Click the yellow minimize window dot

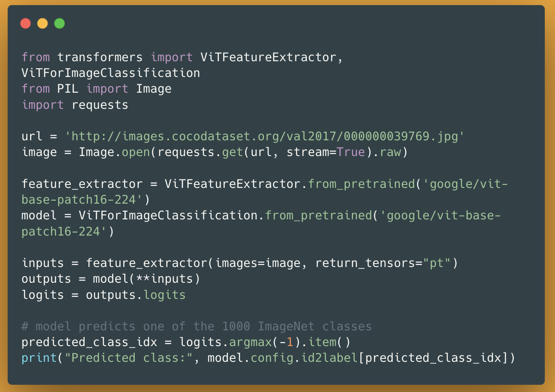(42, 23)
